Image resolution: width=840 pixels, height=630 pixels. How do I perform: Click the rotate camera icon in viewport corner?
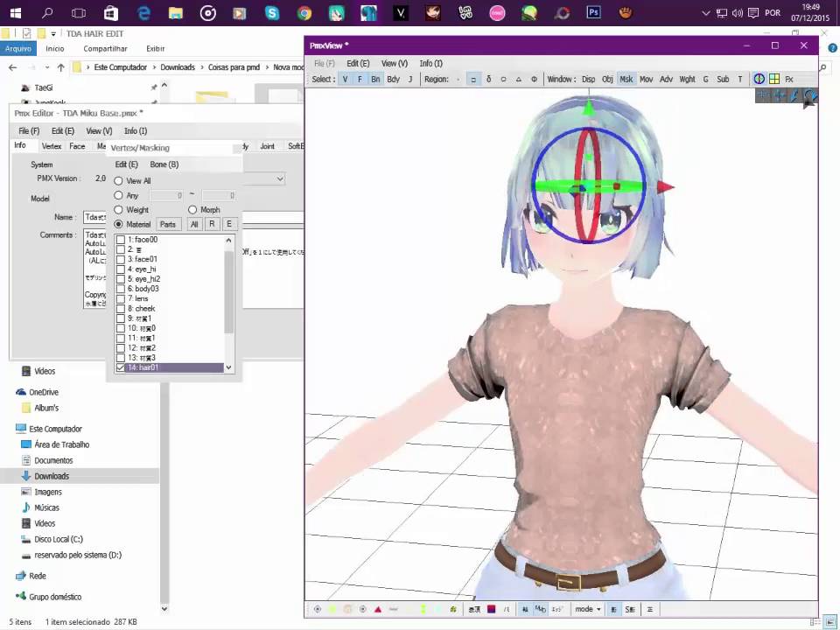[x=809, y=96]
